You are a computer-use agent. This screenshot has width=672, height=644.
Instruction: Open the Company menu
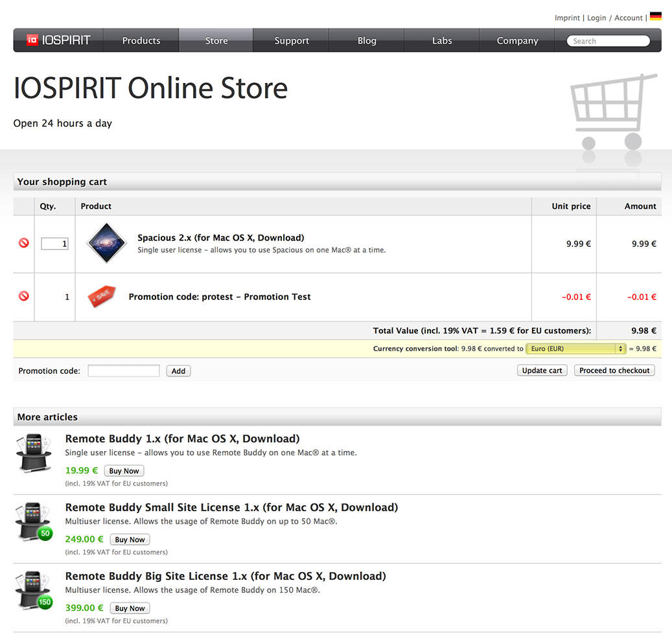pos(517,40)
